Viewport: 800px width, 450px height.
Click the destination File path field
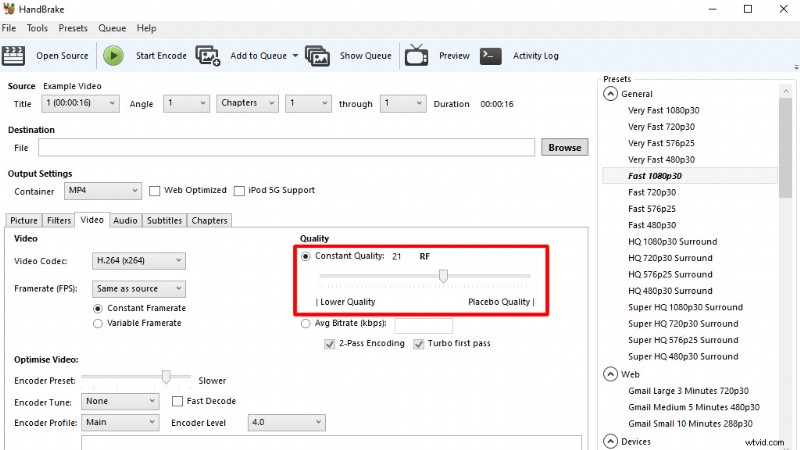point(286,147)
